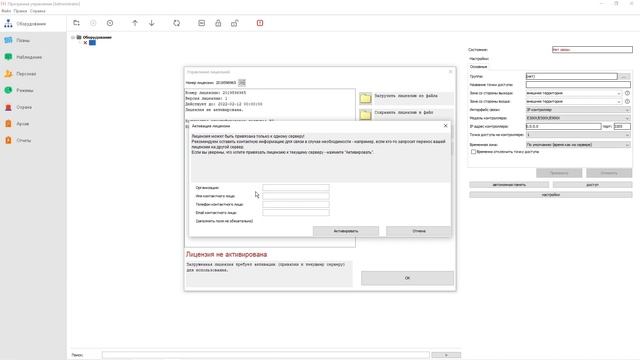Open the Файл menu

pyautogui.click(x=6, y=11)
